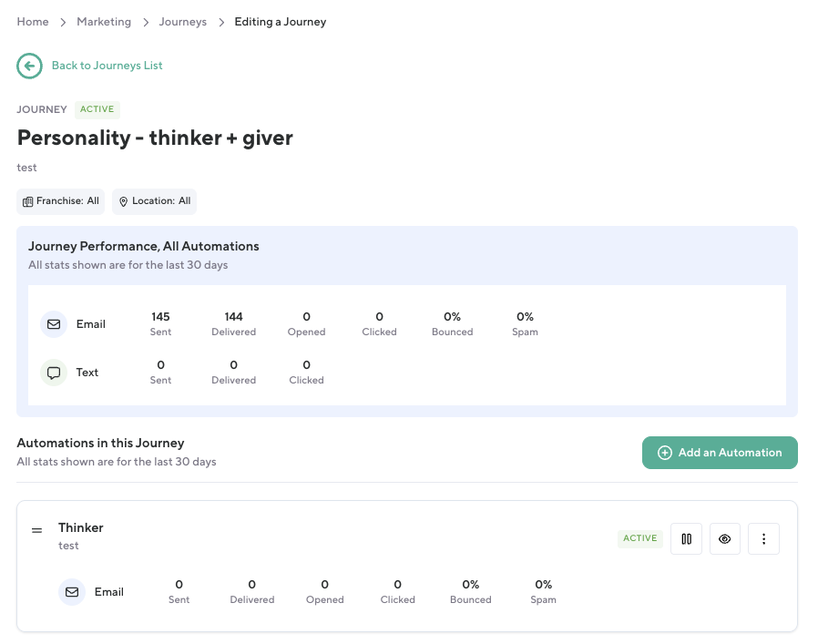
Task: Click the Location pin icon
Action: point(123,201)
